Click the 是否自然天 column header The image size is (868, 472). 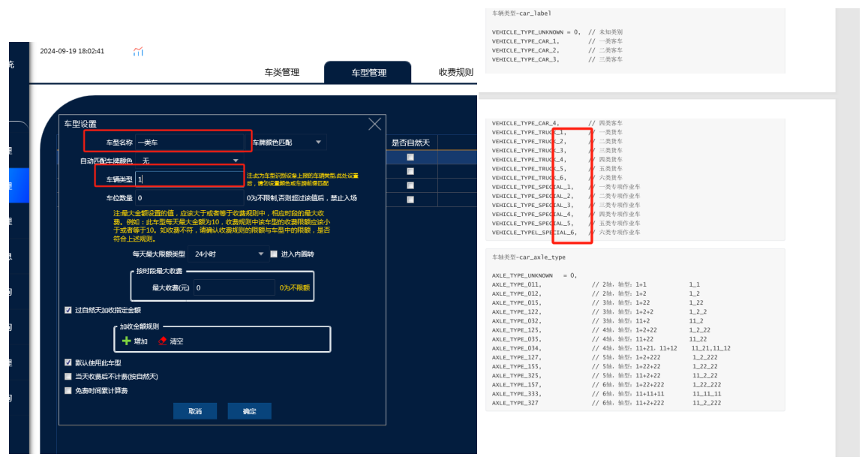point(411,143)
